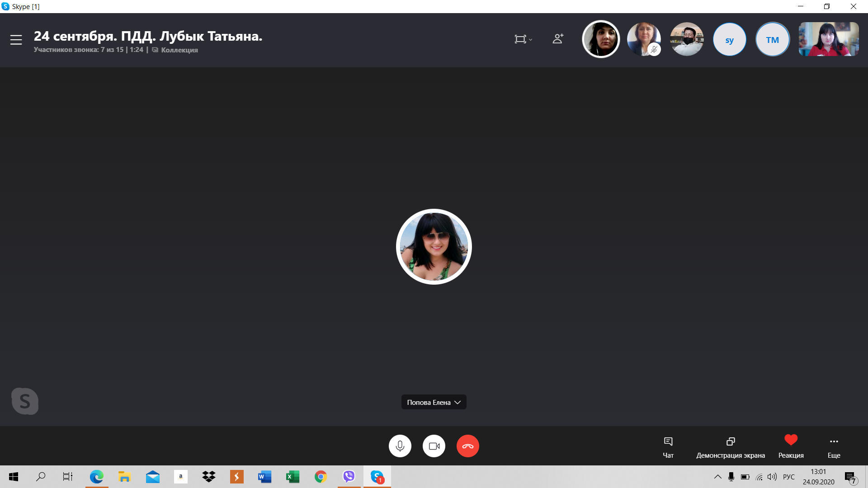
Task: Expand the view layout switcher dropdown
Action: (523, 39)
